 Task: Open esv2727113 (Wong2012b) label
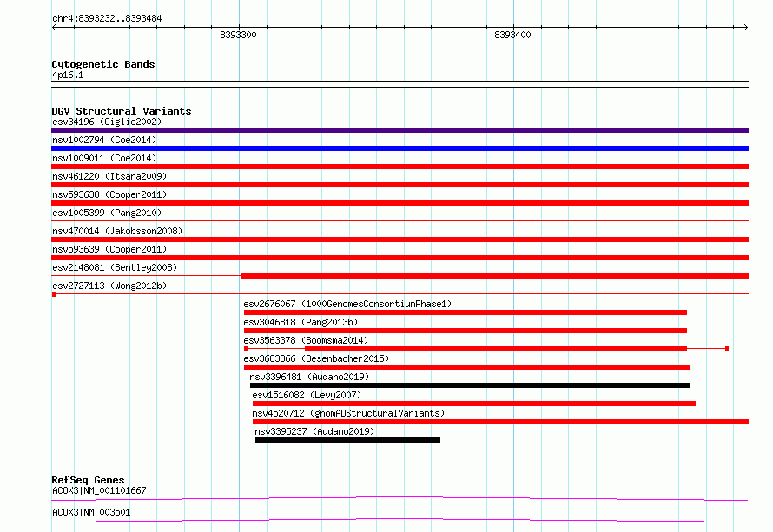(x=109, y=286)
